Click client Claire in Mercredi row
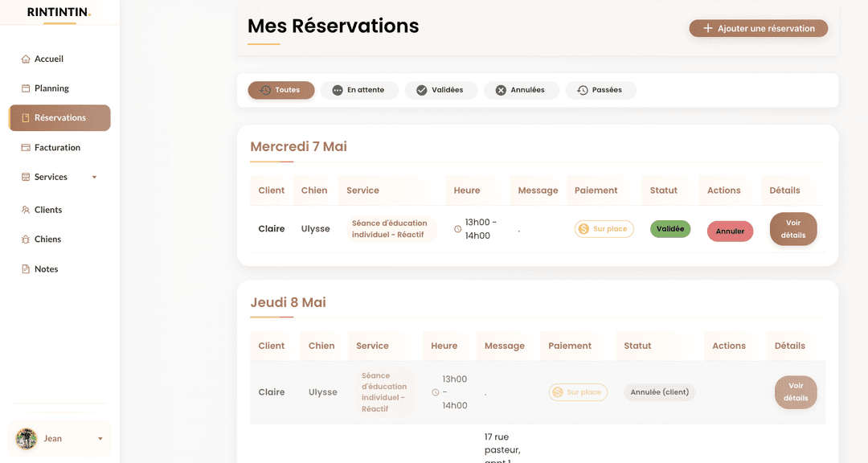 [272, 229]
